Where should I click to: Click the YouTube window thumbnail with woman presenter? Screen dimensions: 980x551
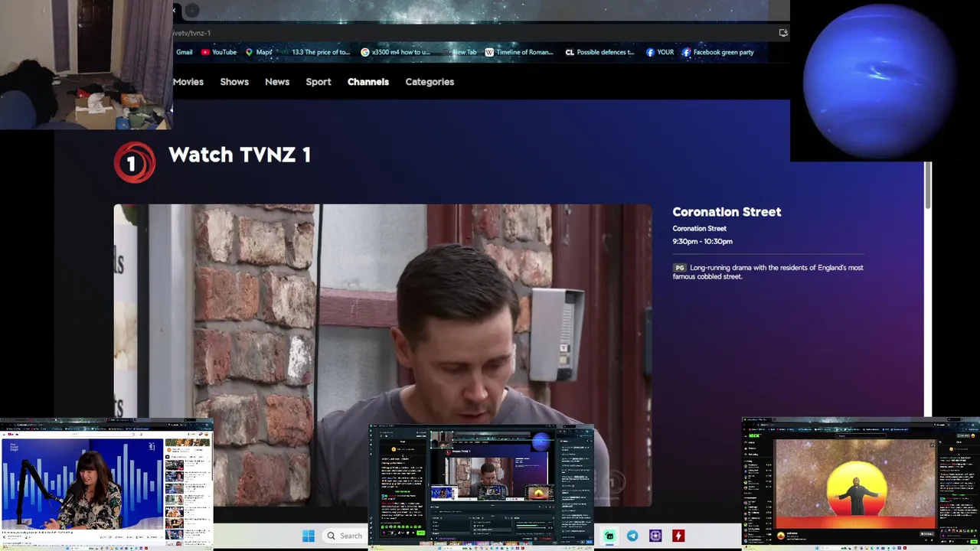pyautogui.click(x=106, y=484)
